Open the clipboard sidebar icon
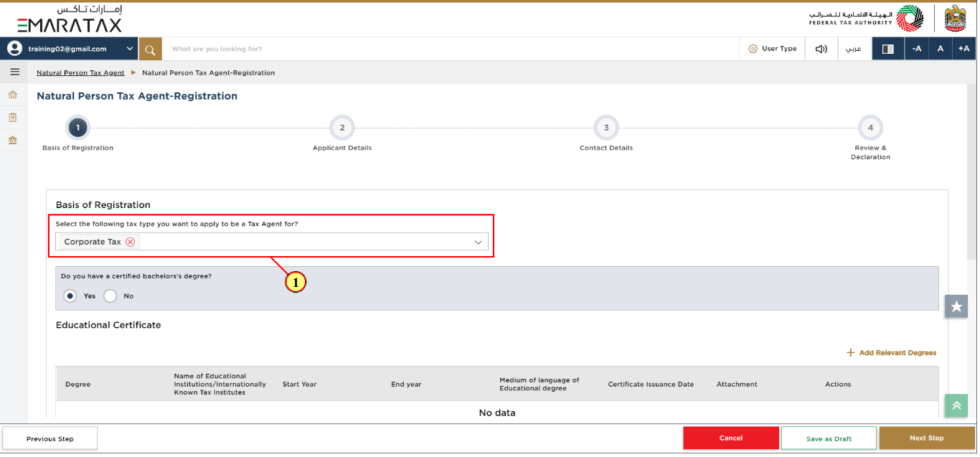 (x=13, y=117)
